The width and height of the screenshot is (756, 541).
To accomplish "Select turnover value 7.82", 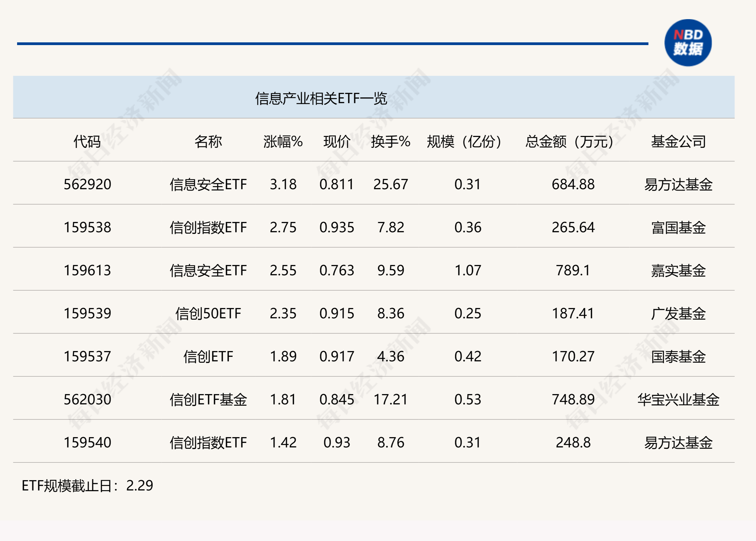I will [x=391, y=227].
